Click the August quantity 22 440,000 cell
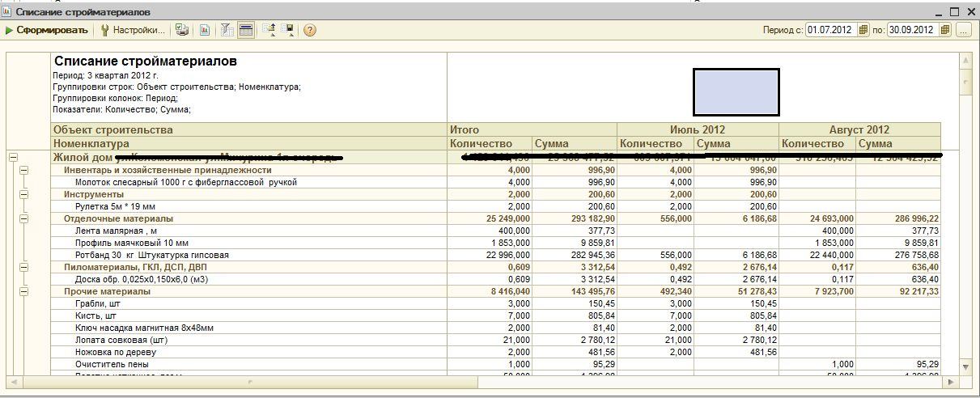The image size is (980, 398). click(x=817, y=255)
